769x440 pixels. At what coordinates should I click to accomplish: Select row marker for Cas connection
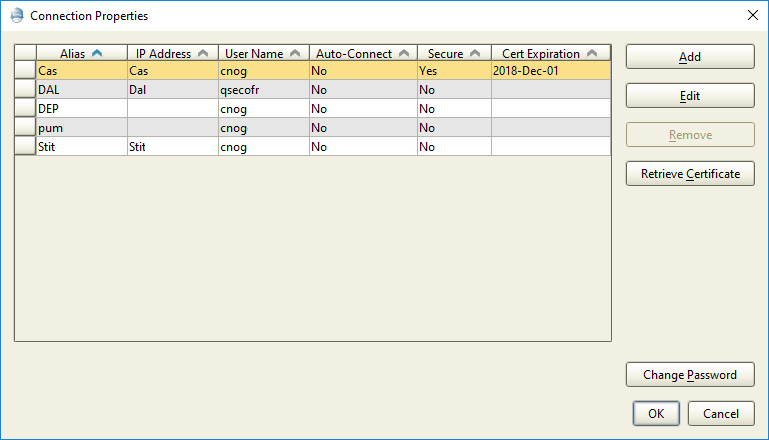(25, 71)
